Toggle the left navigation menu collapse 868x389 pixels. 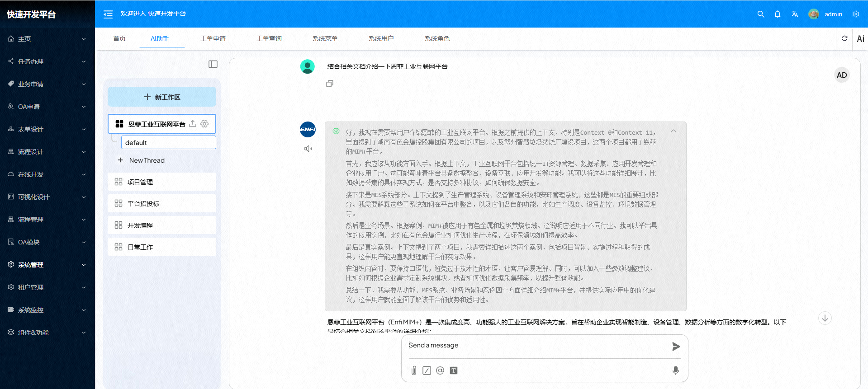pos(108,14)
